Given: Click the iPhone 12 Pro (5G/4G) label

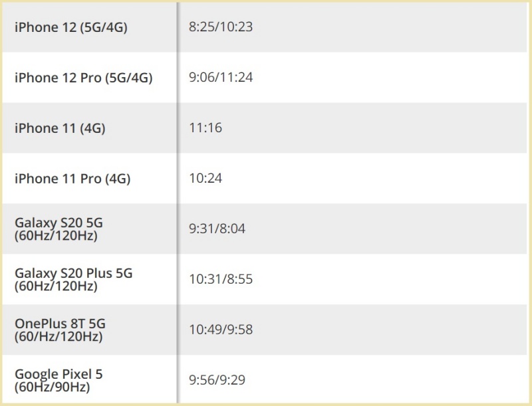Looking at the screenshot, I should (x=84, y=78).
